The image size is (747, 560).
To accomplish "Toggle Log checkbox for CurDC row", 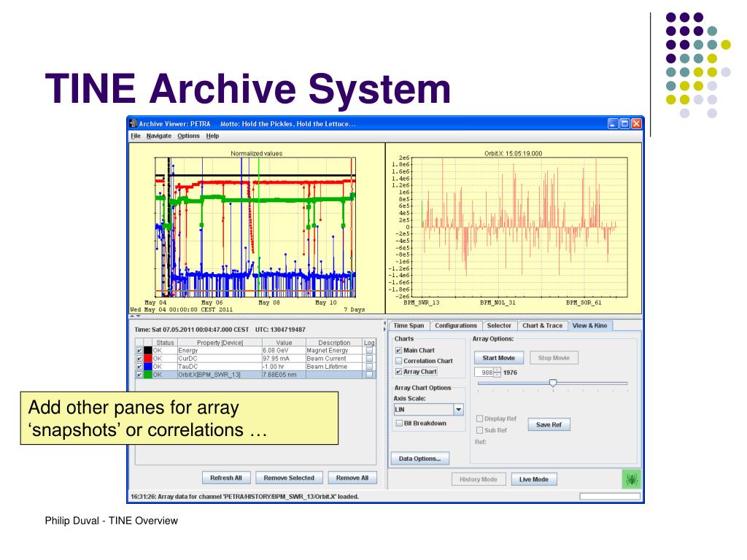I will (x=369, y=359).
